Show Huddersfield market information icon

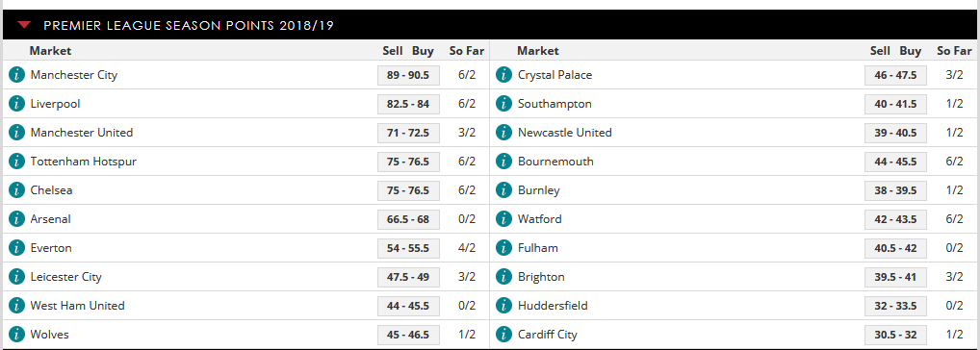coord(503,306)
